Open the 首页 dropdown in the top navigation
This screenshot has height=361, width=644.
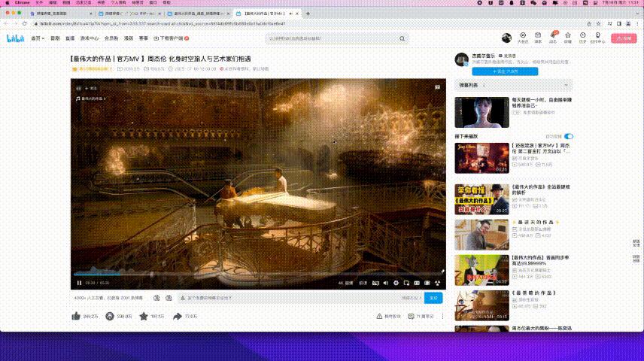(x=37, y=38)
